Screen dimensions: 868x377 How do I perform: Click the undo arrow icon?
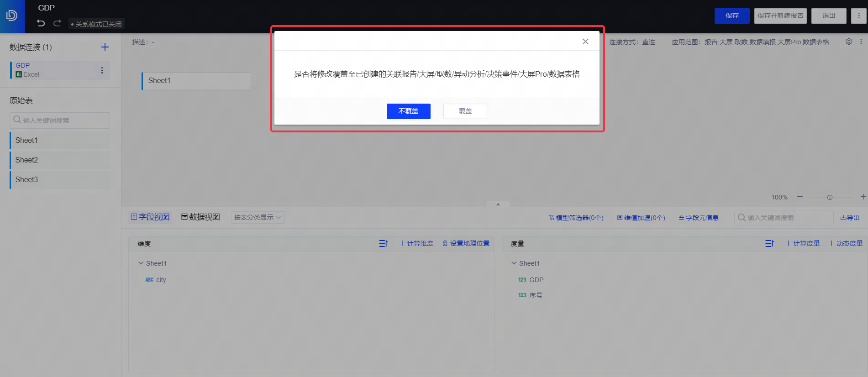coord(41,23)
